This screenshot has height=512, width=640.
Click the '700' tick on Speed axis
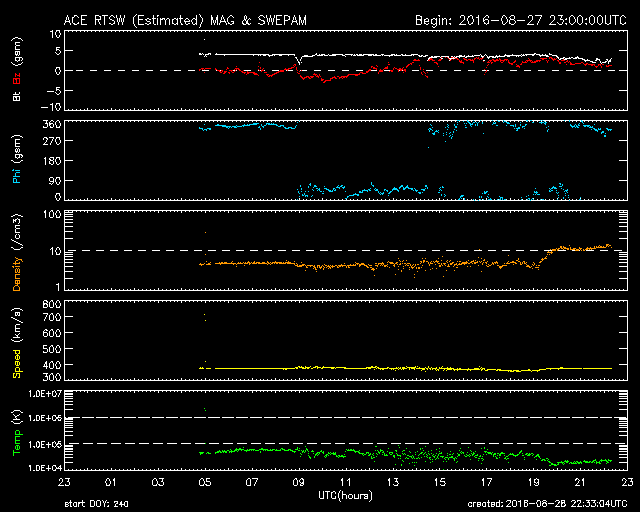(x=52, y=317)
